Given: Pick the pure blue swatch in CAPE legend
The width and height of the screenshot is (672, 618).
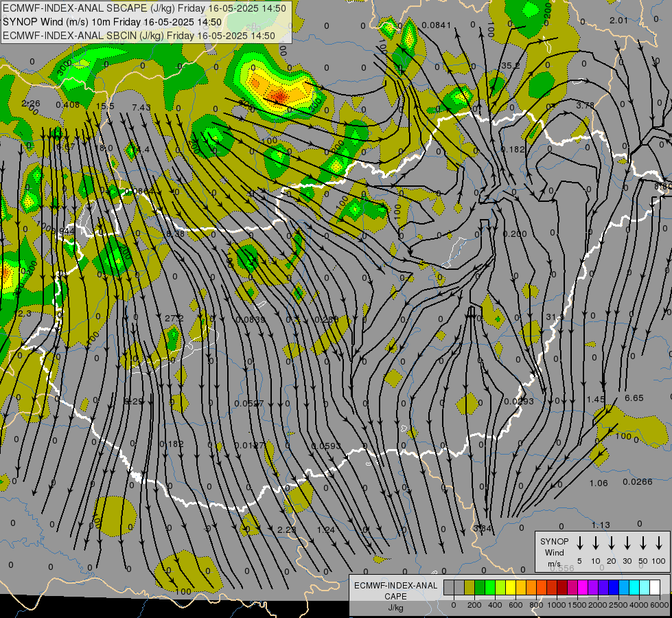Looking at the screenshot, I should [x=613, y=588].
